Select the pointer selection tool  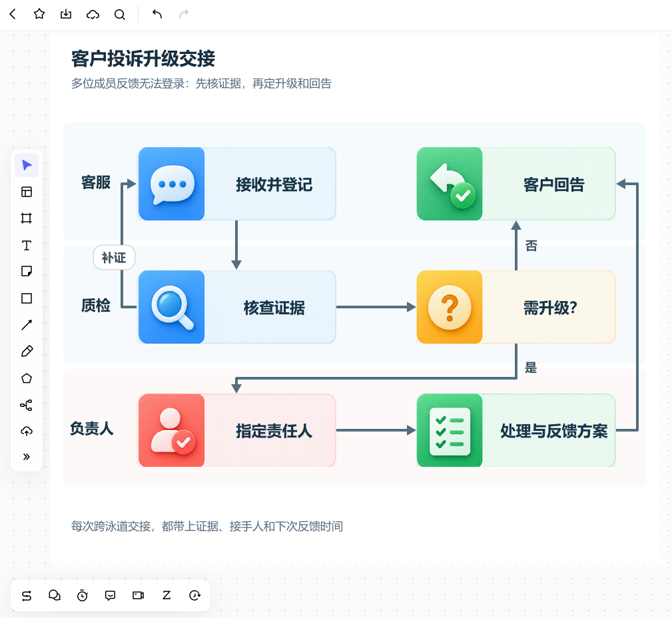point(27,165)
